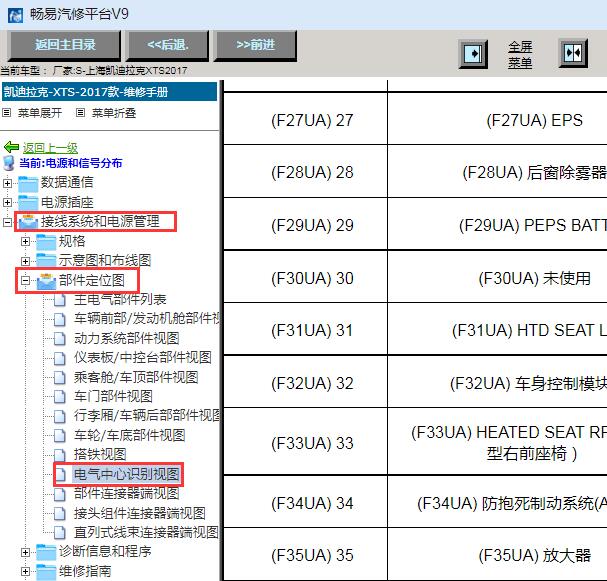This screenshot has width=607, height=581.
Task: Click the current-location icon beside 当前:电源和信号分布
Action: 9,163
